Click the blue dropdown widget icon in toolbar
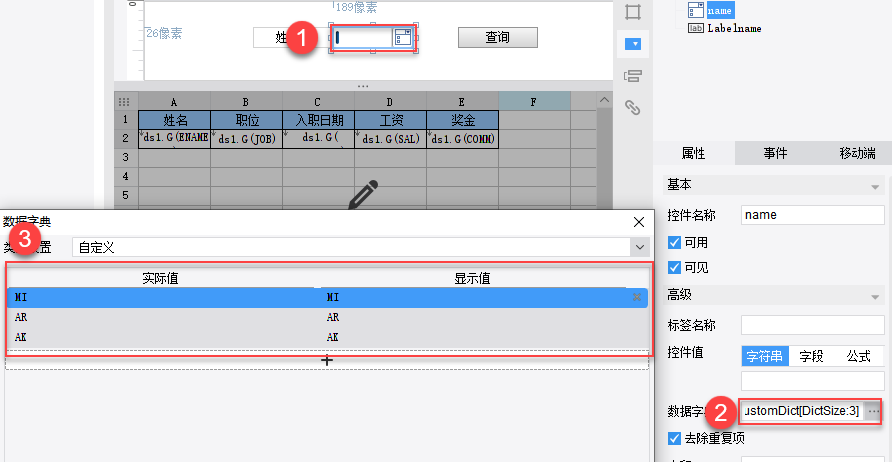The image size is (892, 462). [x=633, y=44]
